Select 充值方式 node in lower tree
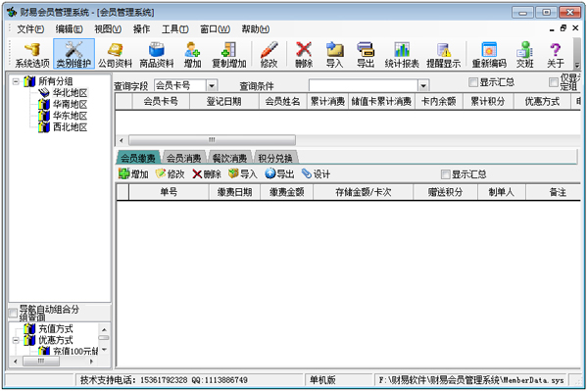Screen dimensions: 588x391 point(56,328)
